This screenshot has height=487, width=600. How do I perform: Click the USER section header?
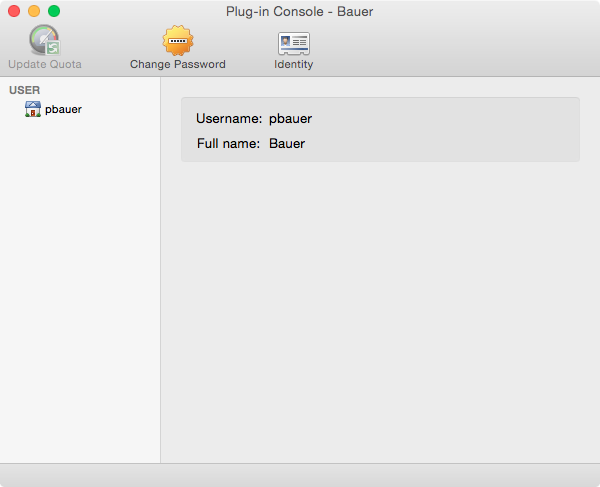[x=24, y=90]
